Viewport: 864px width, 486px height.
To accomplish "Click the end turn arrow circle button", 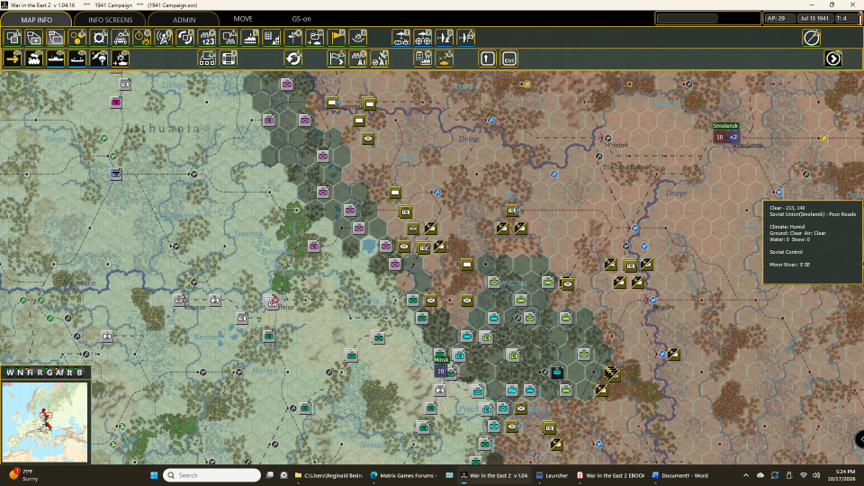I will 833,58.
